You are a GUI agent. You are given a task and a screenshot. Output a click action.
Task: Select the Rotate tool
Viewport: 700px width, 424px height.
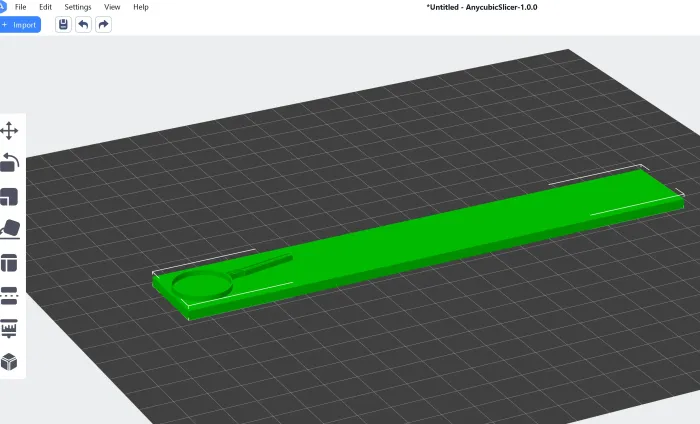pos(9,163)
